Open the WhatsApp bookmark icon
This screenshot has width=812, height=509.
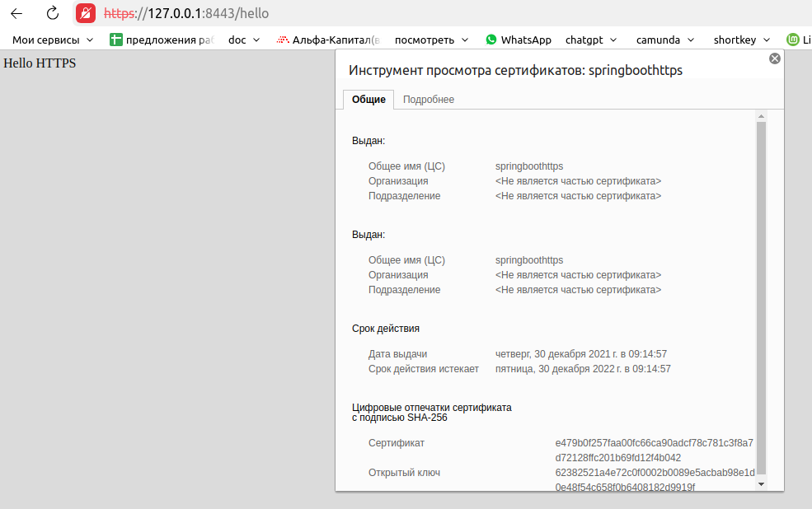tap(491, 40)
